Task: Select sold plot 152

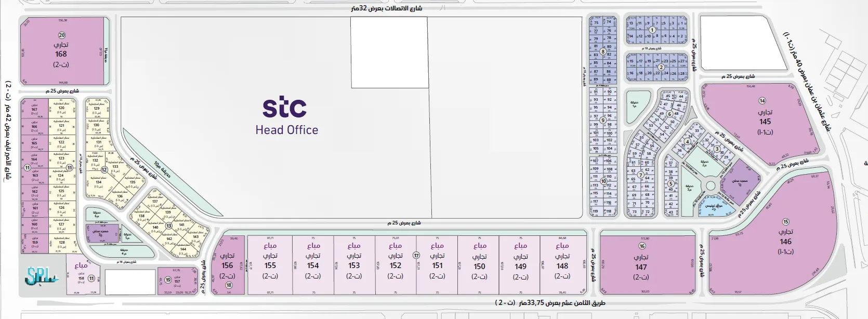Action: [x=396, y=265]
